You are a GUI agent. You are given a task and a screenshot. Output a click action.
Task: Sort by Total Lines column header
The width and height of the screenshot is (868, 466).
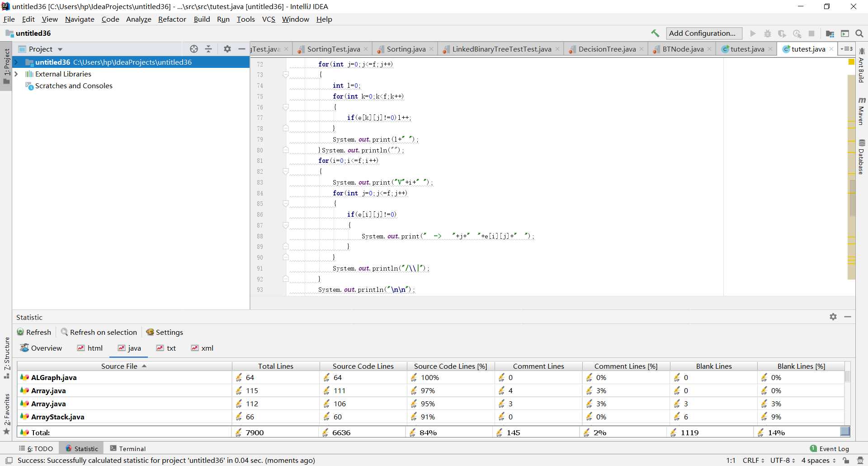(x=276, y=366)
